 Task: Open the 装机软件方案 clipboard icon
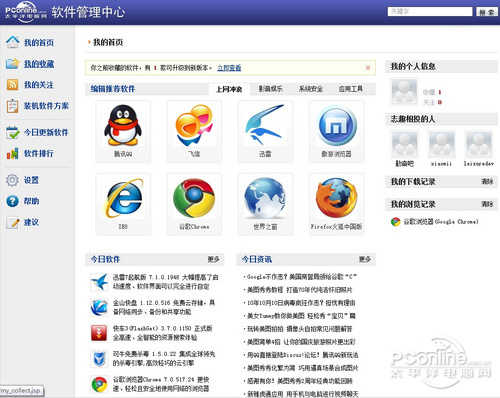pos(13,106)
